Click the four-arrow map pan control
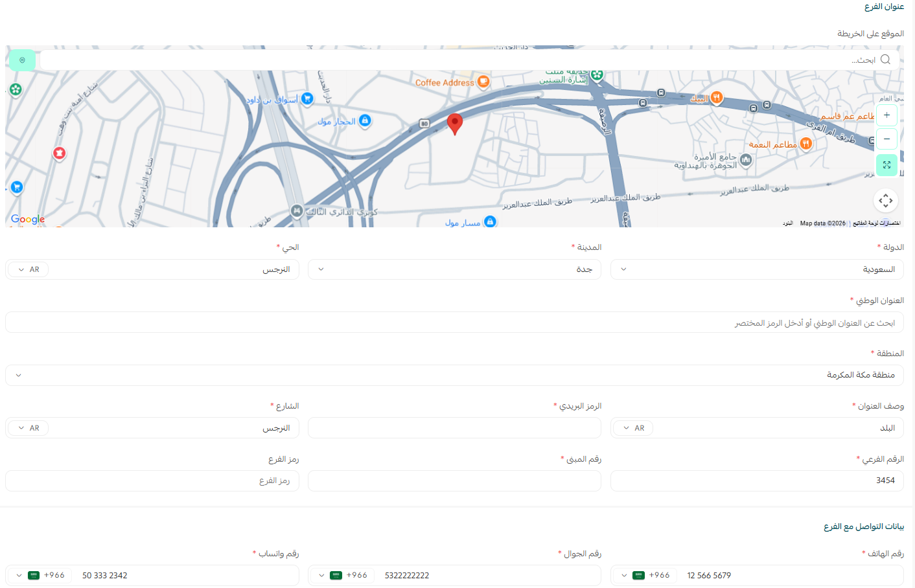Viewport: 915px width, 588px height. pos(886,200)
